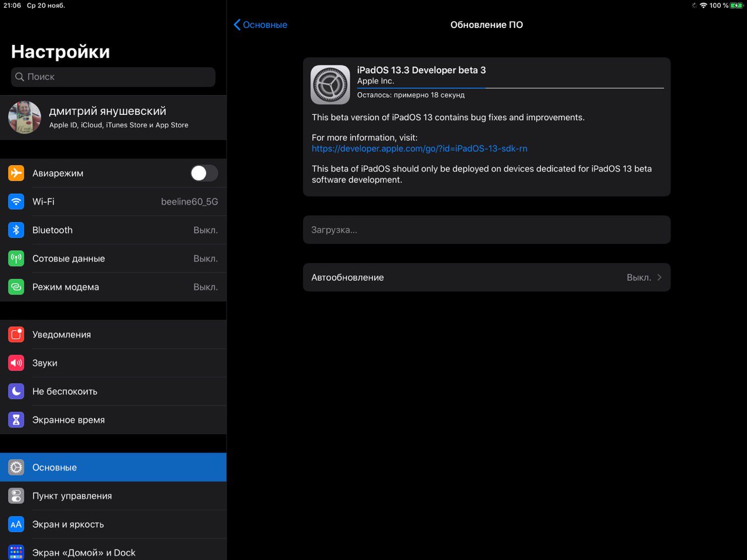Tap the Не беспокоить moon icon

coord(16,391)
